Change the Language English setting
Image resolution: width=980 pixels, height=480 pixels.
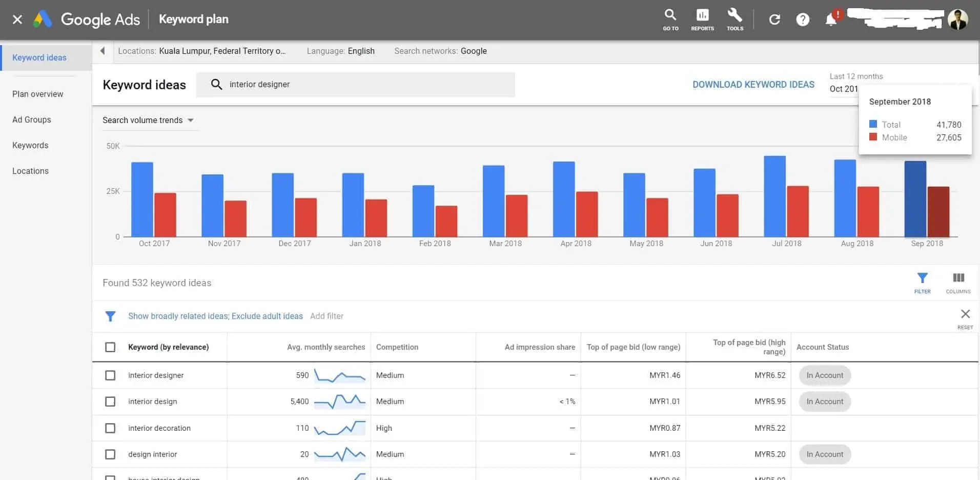tap(341, 51)
